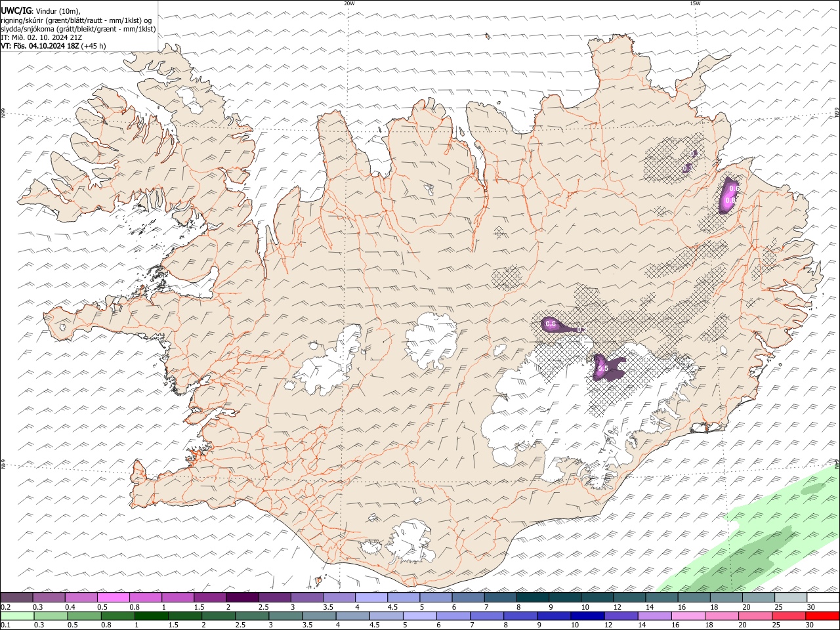Click the 25 red-pink swatch, lower legend row
840x630 pixels.
pos(789,616)
